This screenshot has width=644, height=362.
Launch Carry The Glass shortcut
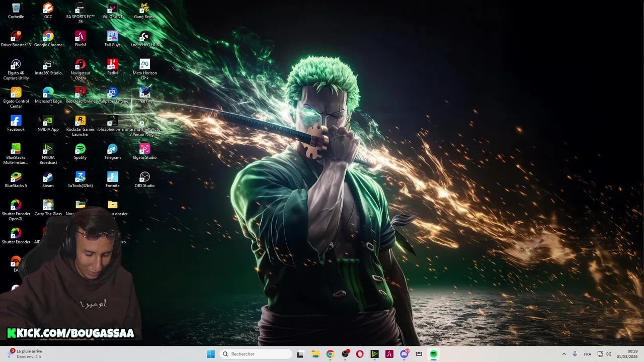click(x=48, y=208)
